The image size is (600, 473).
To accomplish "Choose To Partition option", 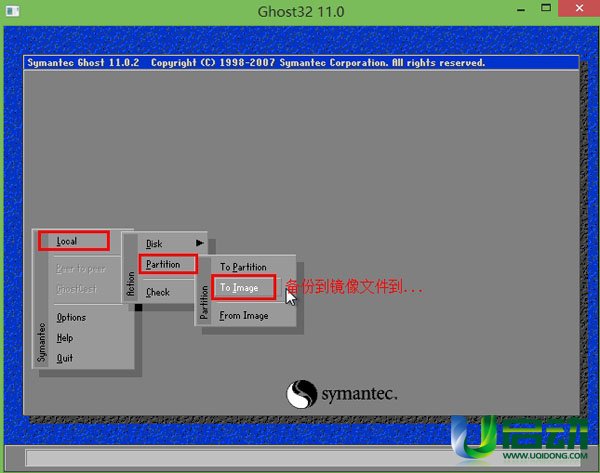I will click(x=243, y=267).
